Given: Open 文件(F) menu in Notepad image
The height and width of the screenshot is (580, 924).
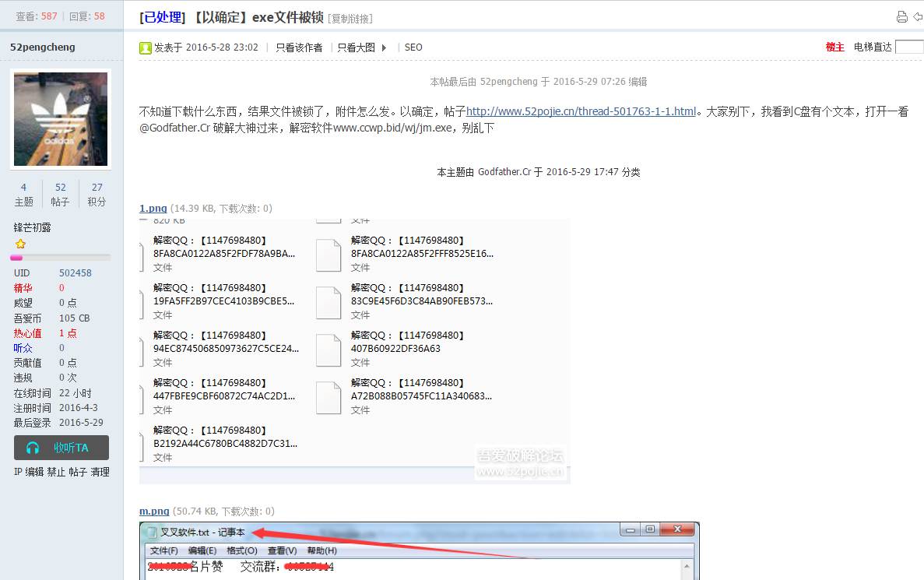Looking at the screenshot, I should tap(163, 550).
